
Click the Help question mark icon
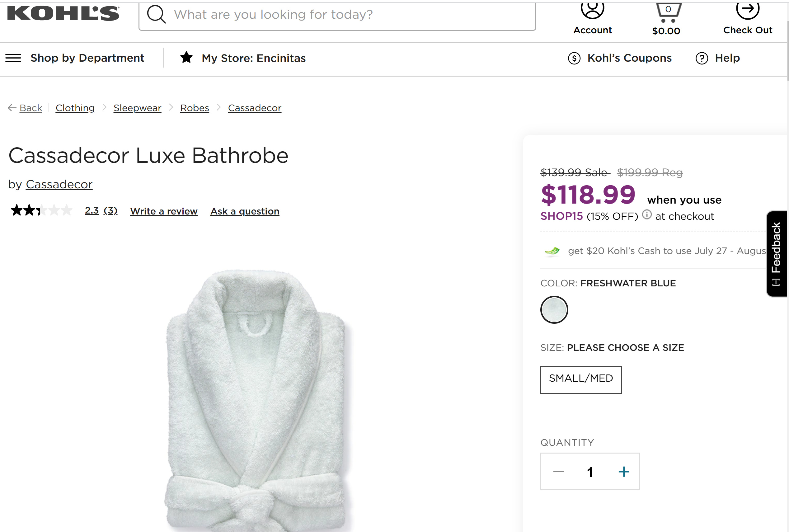[702, 58]
